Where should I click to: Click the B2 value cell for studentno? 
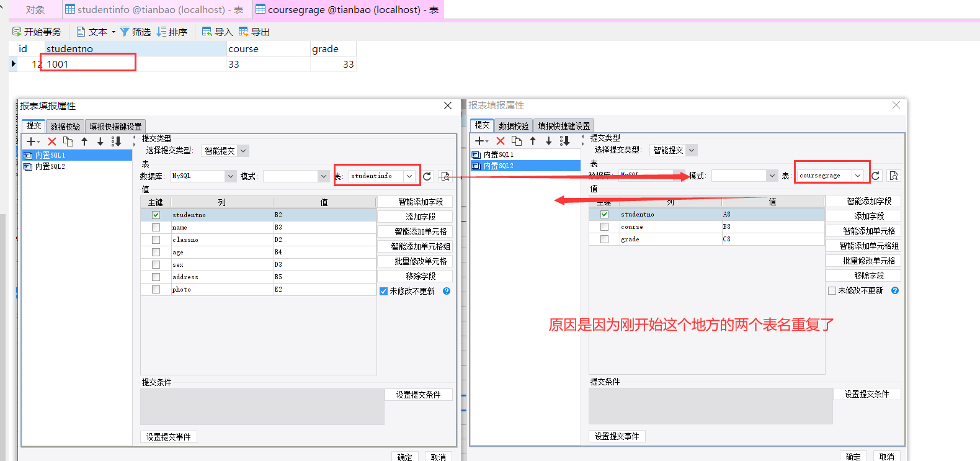pyautogui.click(x=324, y=215)
